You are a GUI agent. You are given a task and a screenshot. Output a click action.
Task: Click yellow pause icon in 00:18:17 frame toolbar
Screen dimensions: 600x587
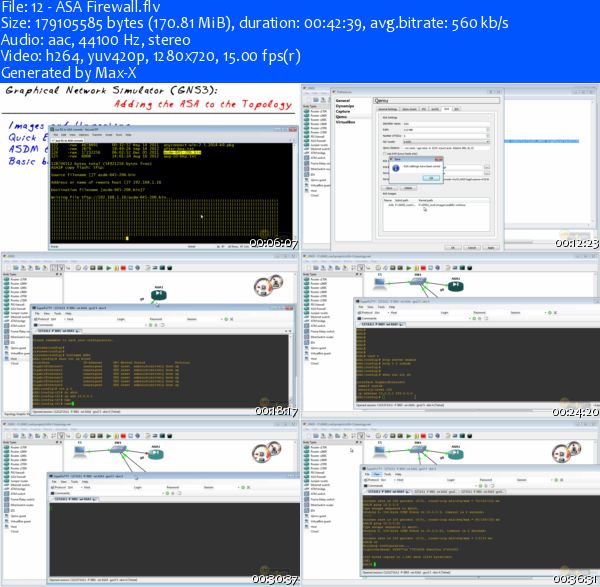[x=116, y=268]
